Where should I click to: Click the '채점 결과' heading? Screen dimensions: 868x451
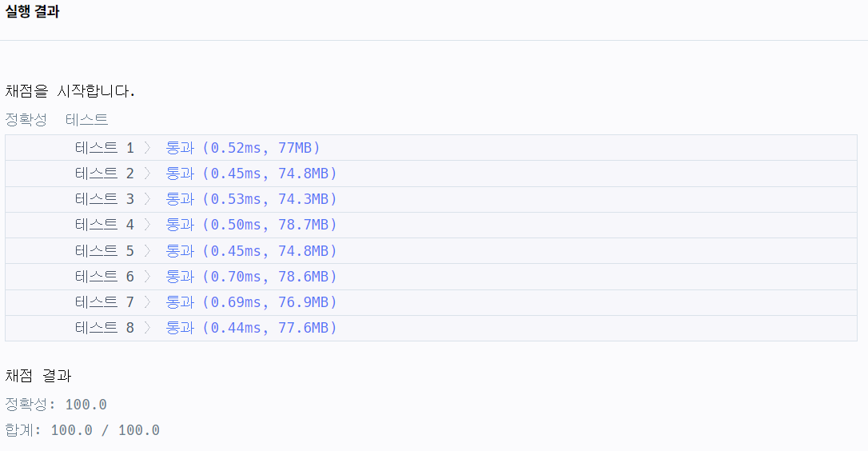click(x=38, y=376)
